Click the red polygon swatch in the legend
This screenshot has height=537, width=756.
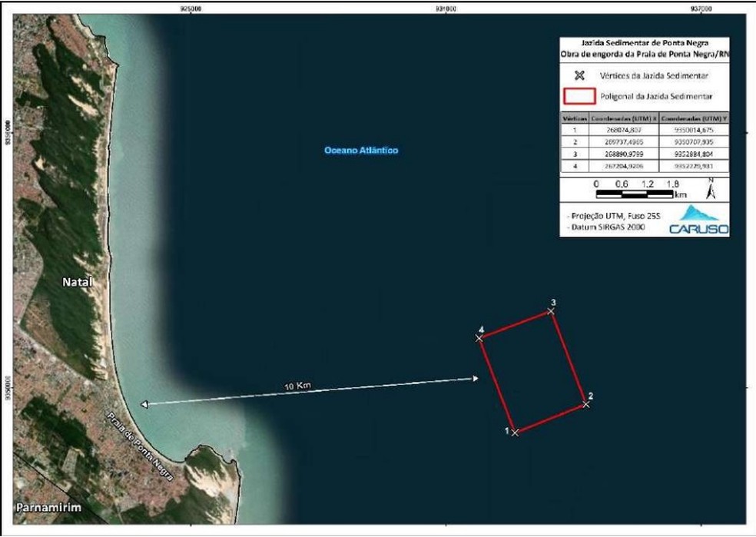click(x=579, y=96)
